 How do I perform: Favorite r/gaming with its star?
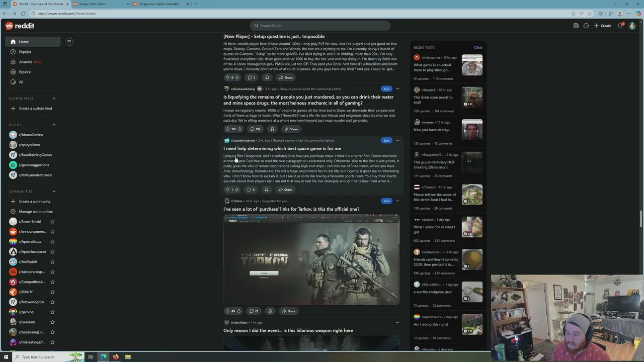tap(52, 312)
